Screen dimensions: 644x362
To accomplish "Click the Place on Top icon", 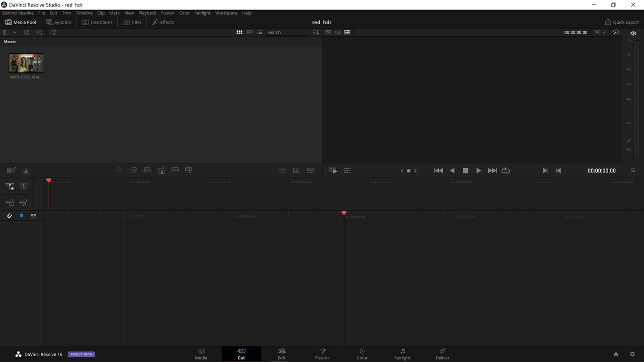I will point(175,170).
